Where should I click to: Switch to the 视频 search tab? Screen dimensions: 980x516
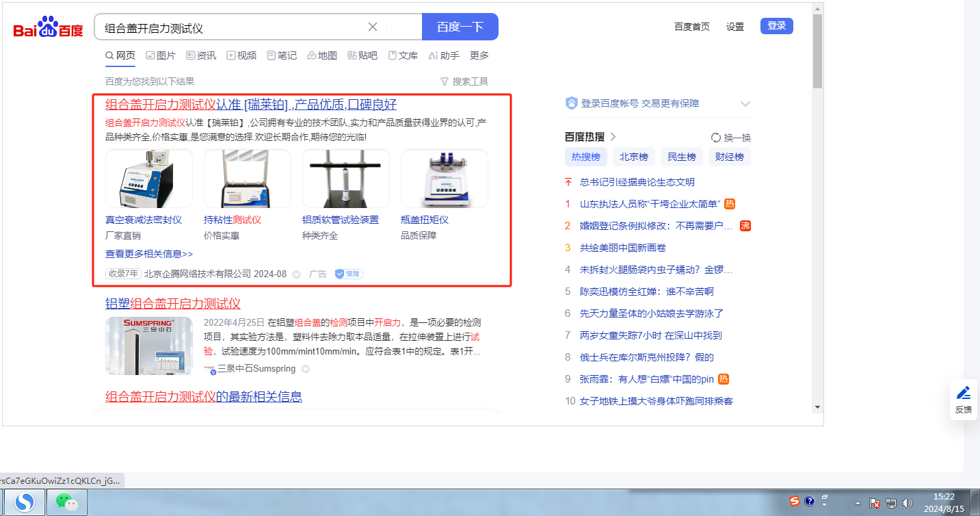pos(241,55)
